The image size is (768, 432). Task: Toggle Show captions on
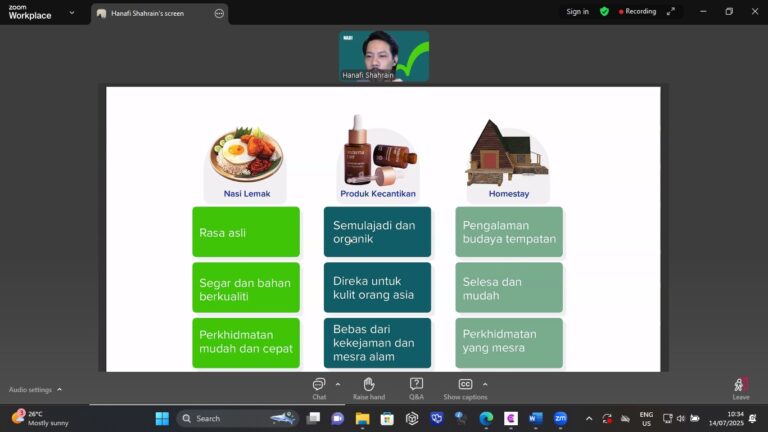point(465,387)
